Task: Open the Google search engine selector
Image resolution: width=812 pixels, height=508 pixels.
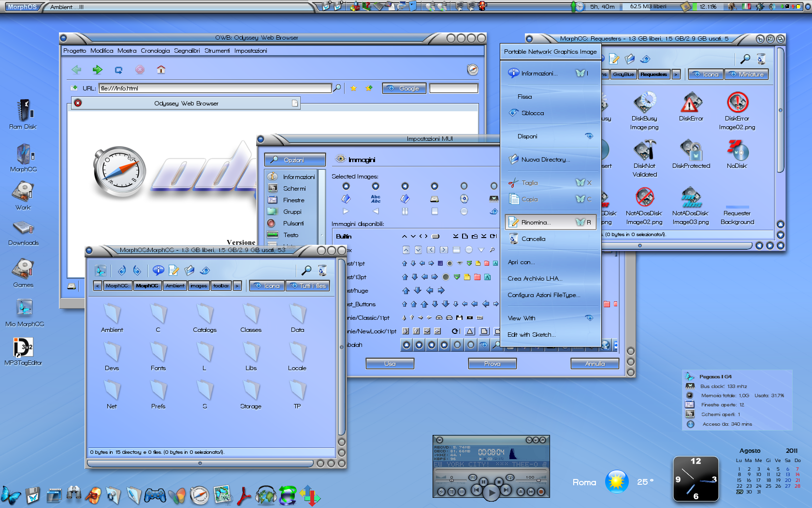Action: (405, 88)
